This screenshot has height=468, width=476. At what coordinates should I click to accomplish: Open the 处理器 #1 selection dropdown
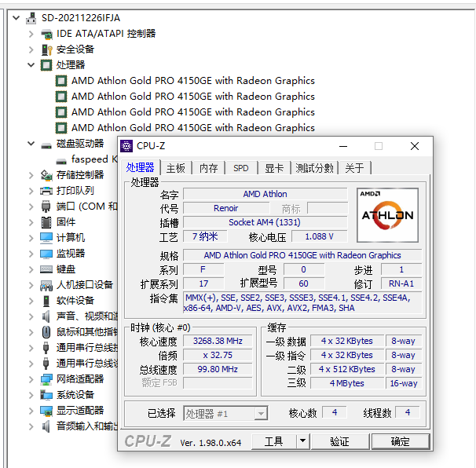pyautogui.click(x=261, y=413)
